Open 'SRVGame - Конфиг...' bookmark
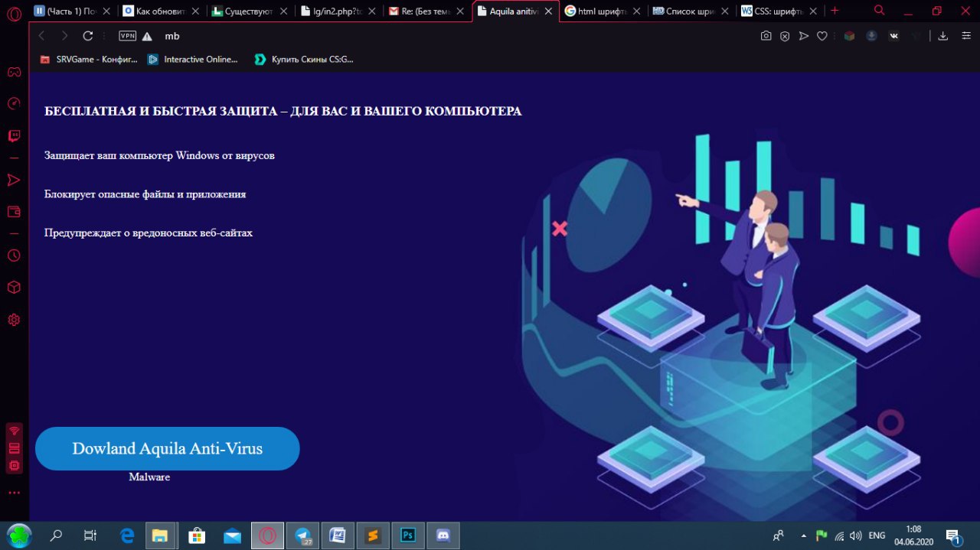Screen dimensions: 980x550 (x=89, y=59)
